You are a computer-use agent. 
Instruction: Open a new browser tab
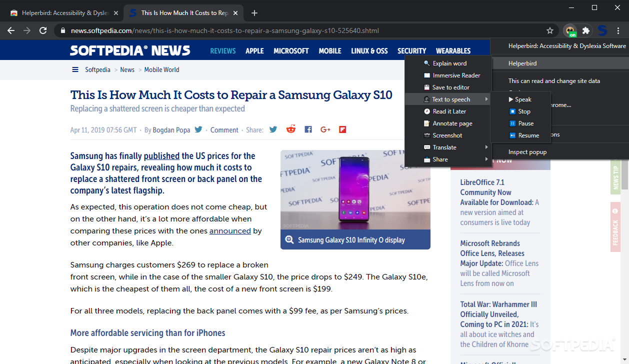coord(254,13)
